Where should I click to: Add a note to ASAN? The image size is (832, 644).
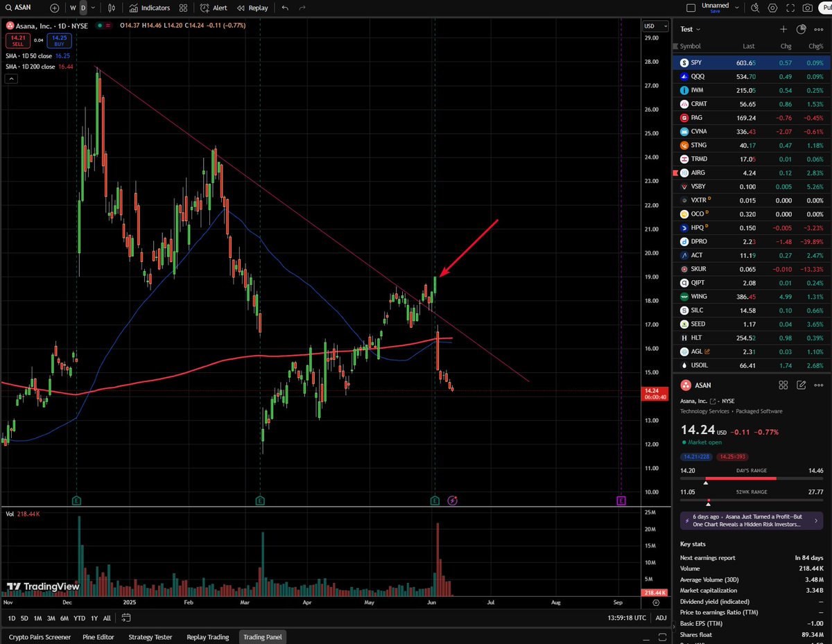(801, 385)
